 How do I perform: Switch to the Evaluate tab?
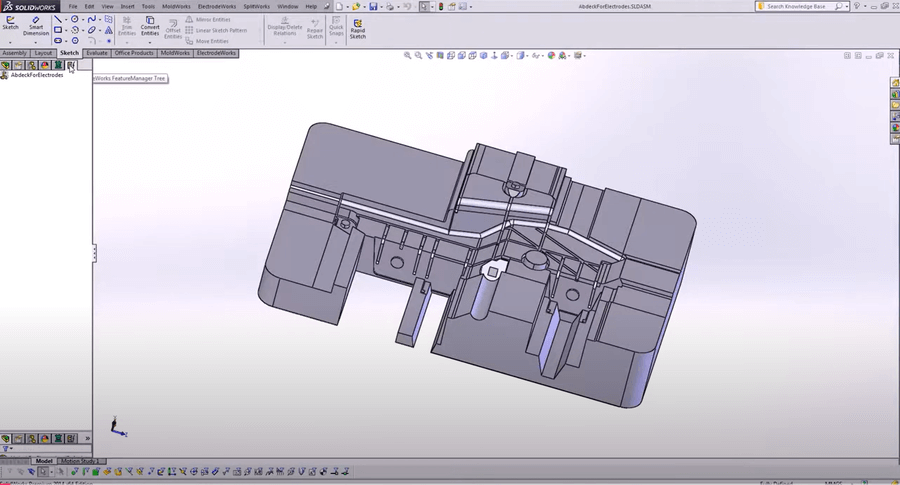point(97,53)
